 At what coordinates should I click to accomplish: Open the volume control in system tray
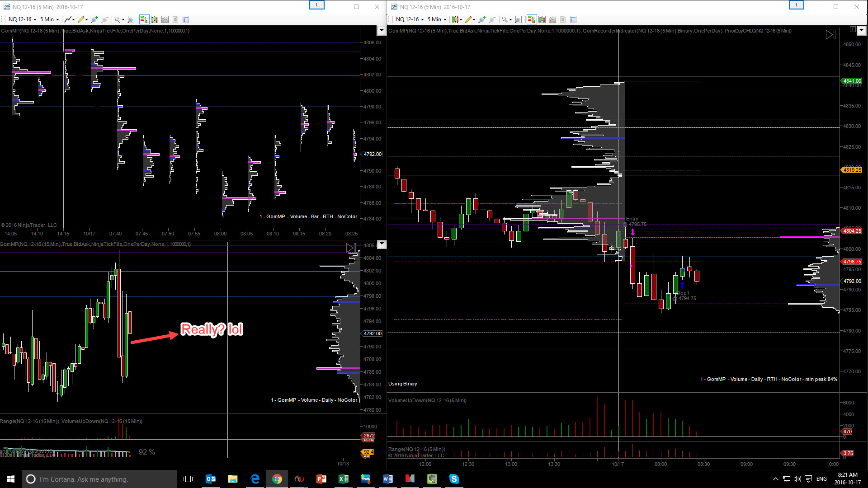click(x=797, y=479)
